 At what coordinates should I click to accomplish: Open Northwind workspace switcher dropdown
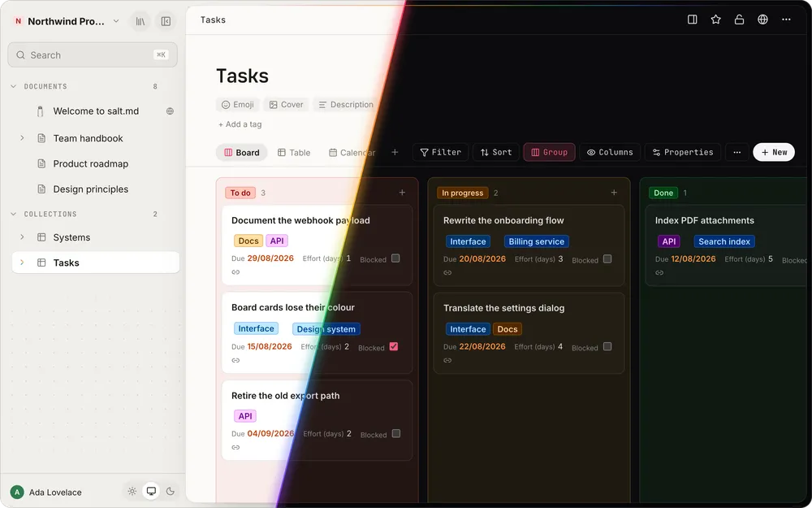click(x=116, y=21)
